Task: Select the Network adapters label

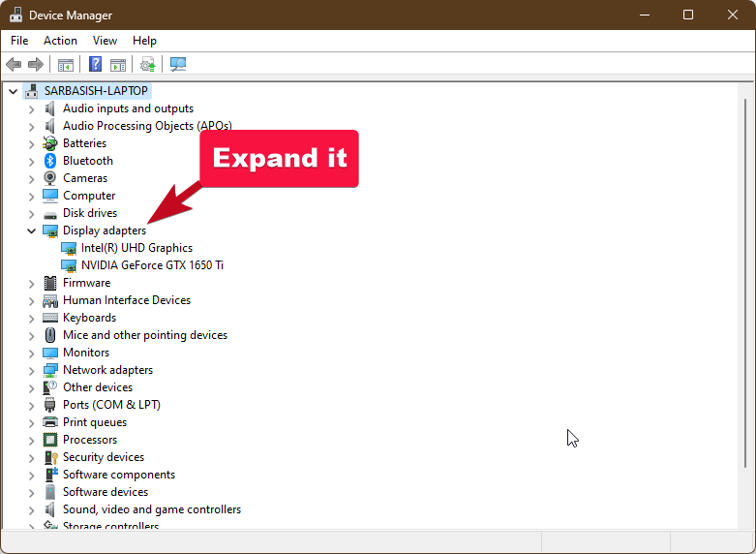Action: coord(108,370)
